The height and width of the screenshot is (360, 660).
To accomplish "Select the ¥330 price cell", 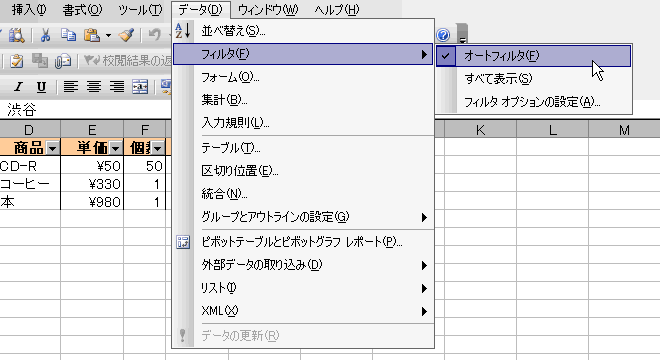I will click(92, 184).
